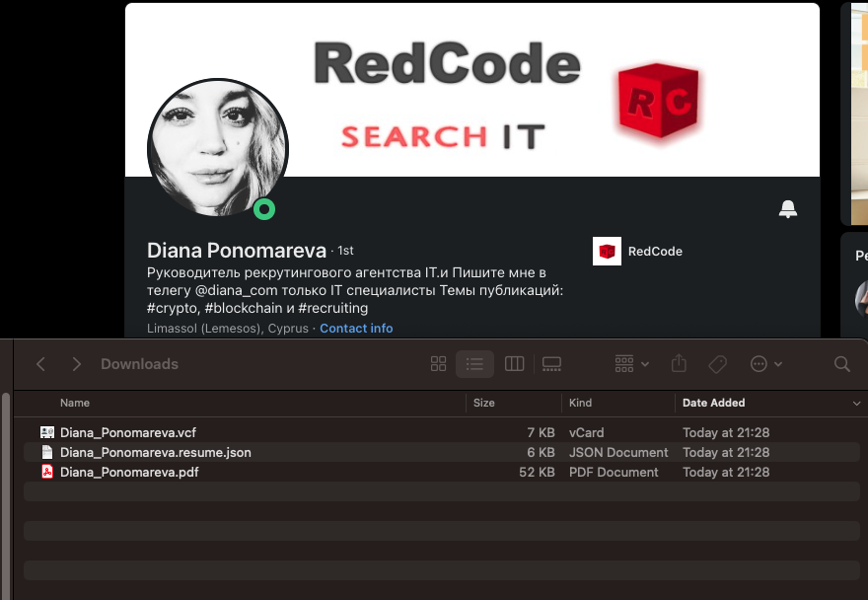Screen dimensions: 868x600
Task: Click the profile name Diana Ponomareva
Action: (x=237, y=251)
